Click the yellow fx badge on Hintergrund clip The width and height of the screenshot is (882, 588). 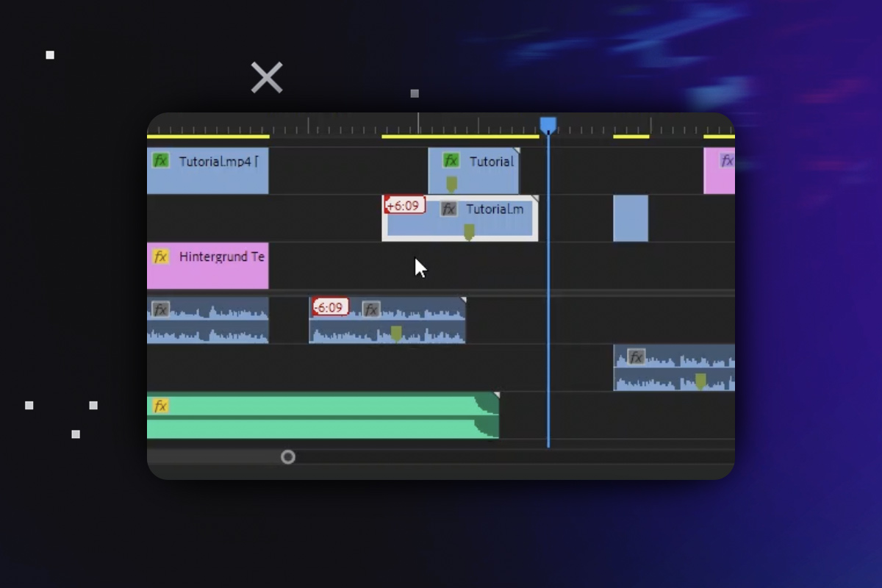pyautogui.click(x=160, y=257)
